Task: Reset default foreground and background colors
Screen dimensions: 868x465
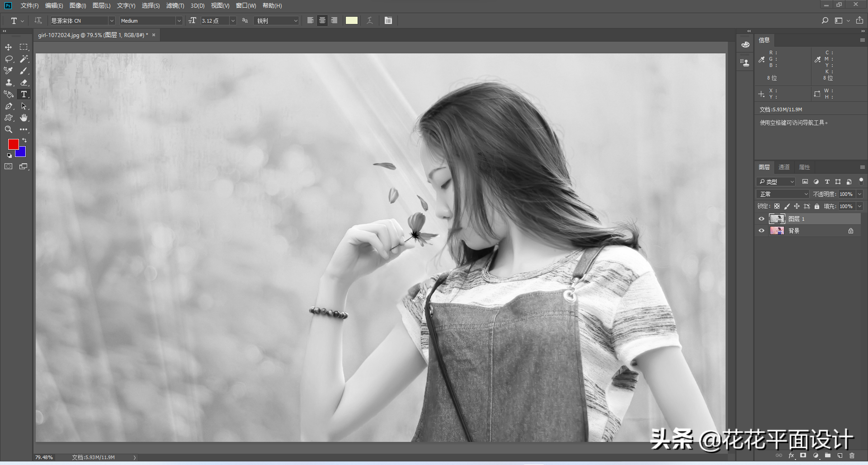Action: [x=9, y=156]
